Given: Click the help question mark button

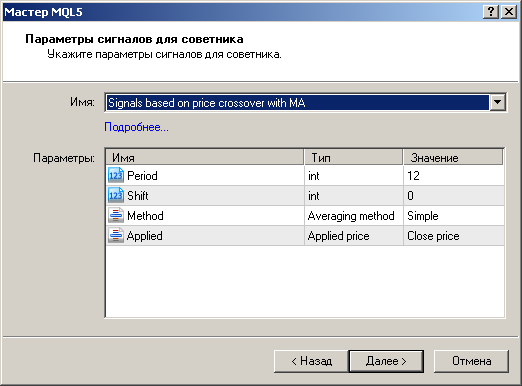Looking at the screenshot, I should tap(491, 12).
